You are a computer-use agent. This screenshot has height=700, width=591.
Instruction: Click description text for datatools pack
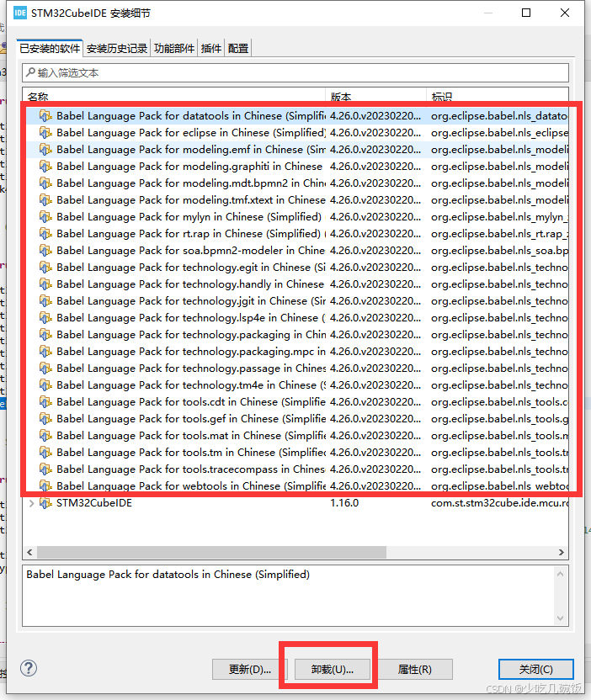pos(168,575)
